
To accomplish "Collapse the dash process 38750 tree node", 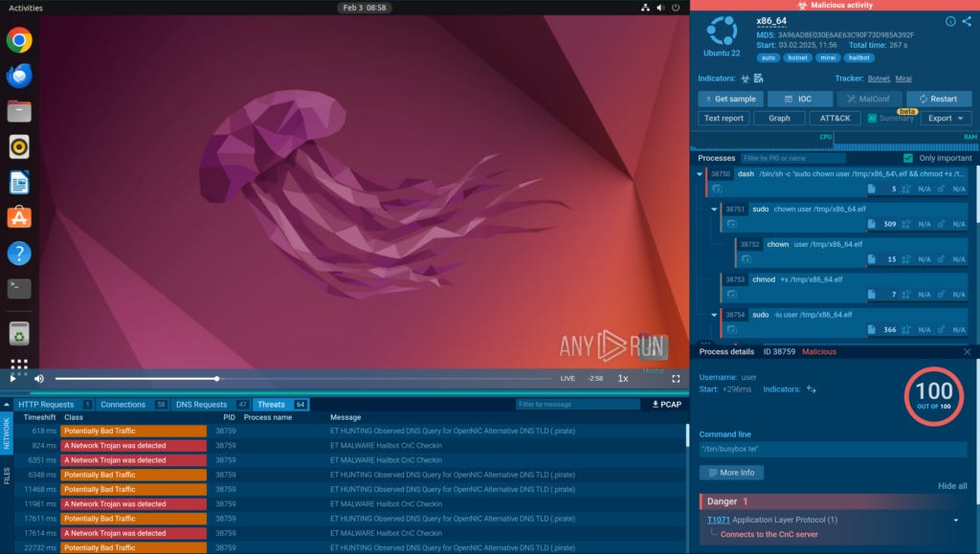I will pyautogui.click(x=697, y=173).
